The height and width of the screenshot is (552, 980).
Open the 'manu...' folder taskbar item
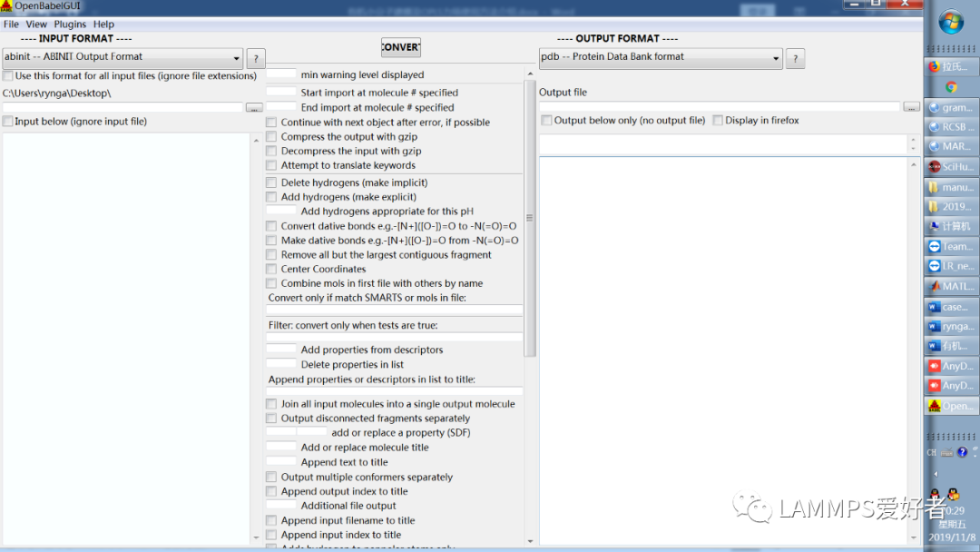pyautogui.click(x=951, y=187)
